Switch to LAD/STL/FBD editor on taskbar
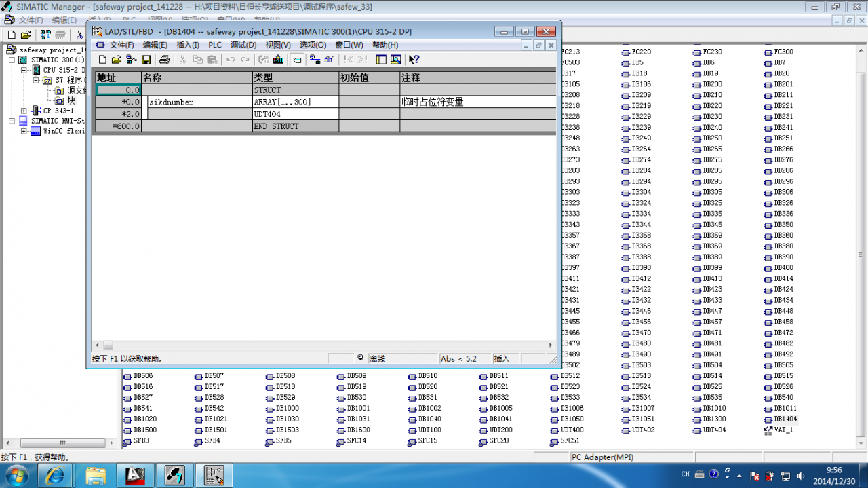Image resolution: width=868 pixels, height=488 pixels. [214, 474]
